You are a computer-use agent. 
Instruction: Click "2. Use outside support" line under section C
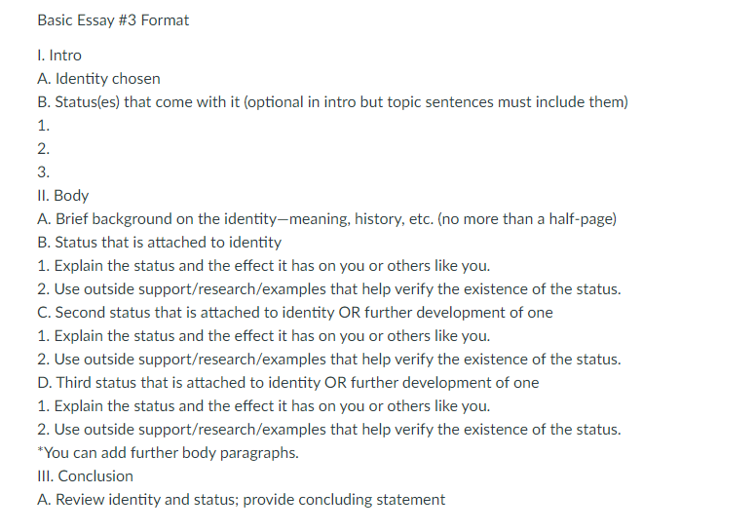click(x=328, y=360)
